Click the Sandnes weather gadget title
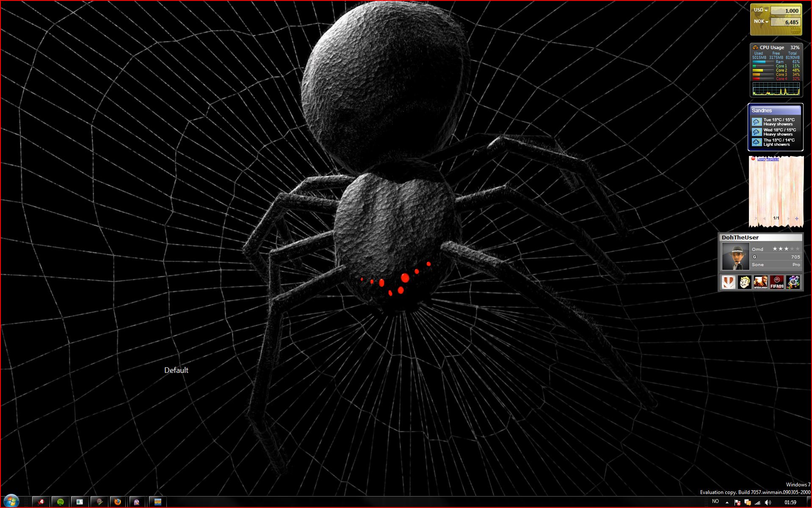The image size is (812, 508). (x=762, y=111)
